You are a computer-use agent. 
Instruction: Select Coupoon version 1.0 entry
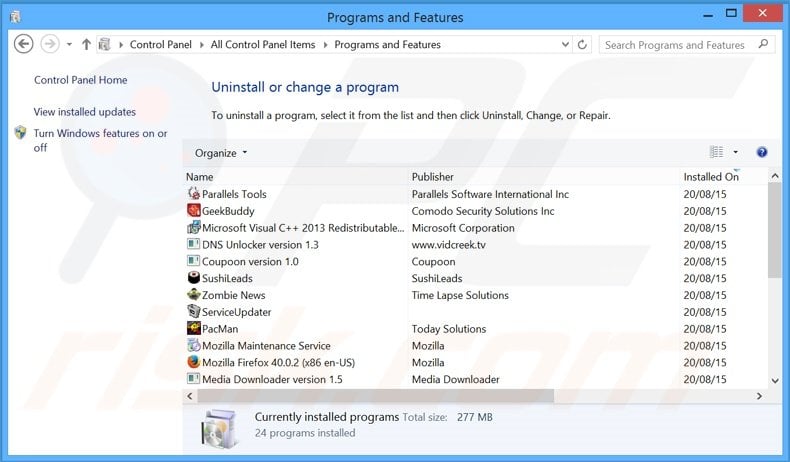pos(250,261)
